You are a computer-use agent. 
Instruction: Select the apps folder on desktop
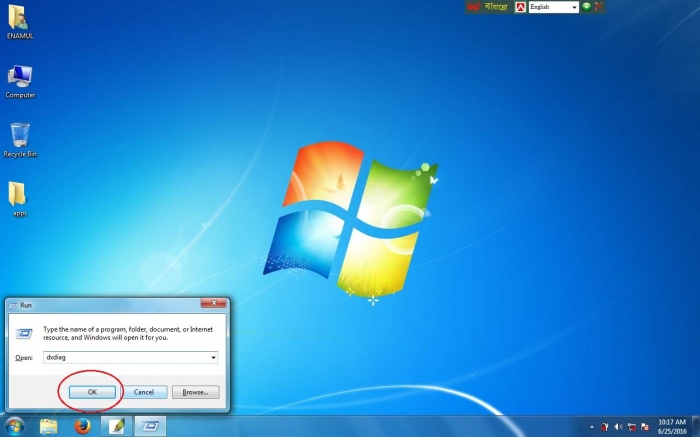18,199
